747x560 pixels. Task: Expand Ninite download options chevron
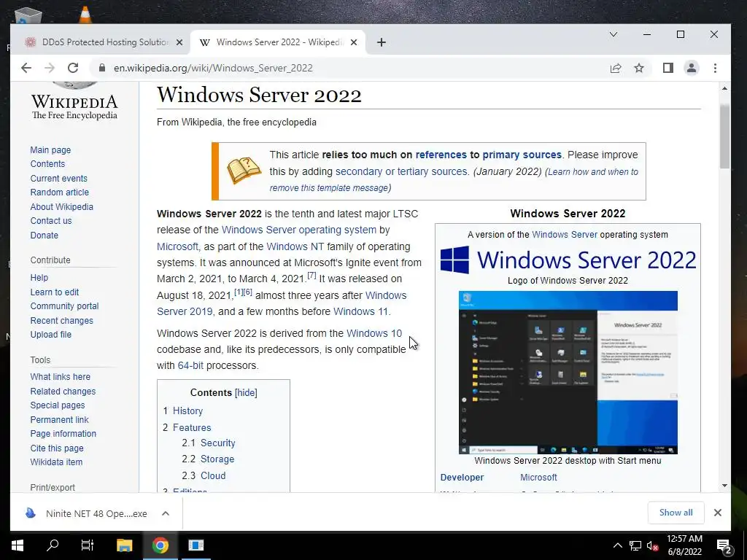tap(166, 513)
